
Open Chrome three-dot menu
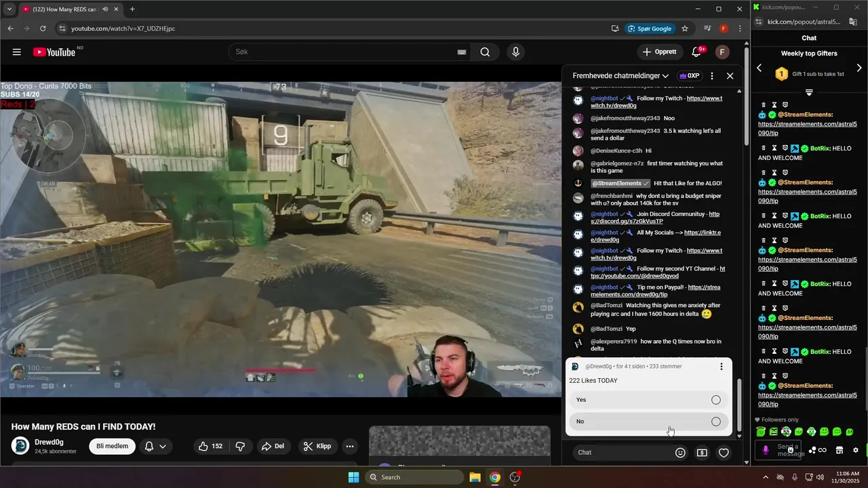[740, 28]
